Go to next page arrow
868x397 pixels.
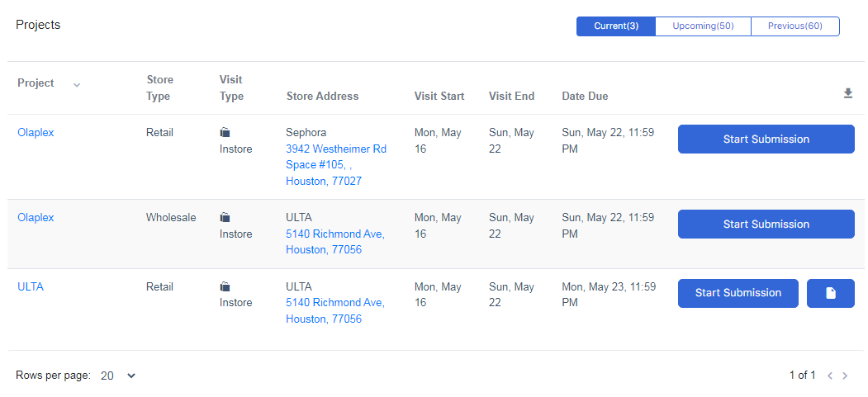[x=845, y=376]
